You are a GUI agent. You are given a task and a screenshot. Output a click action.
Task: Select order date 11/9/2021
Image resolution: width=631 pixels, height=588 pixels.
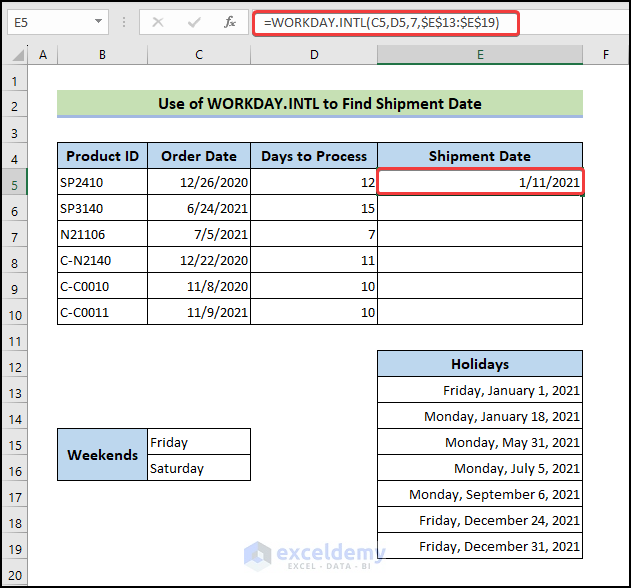coord(199,312)
